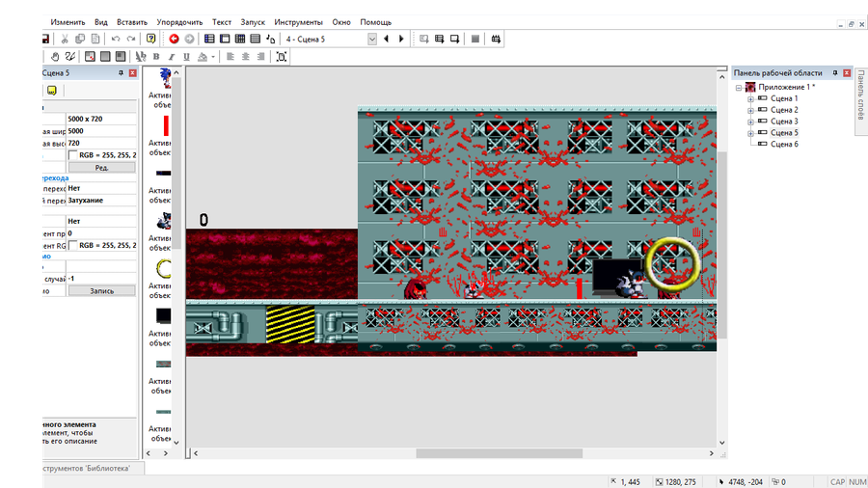Select the golden ring object in scene
Viewport: 868px width, 488px height.
pos(672,264)
